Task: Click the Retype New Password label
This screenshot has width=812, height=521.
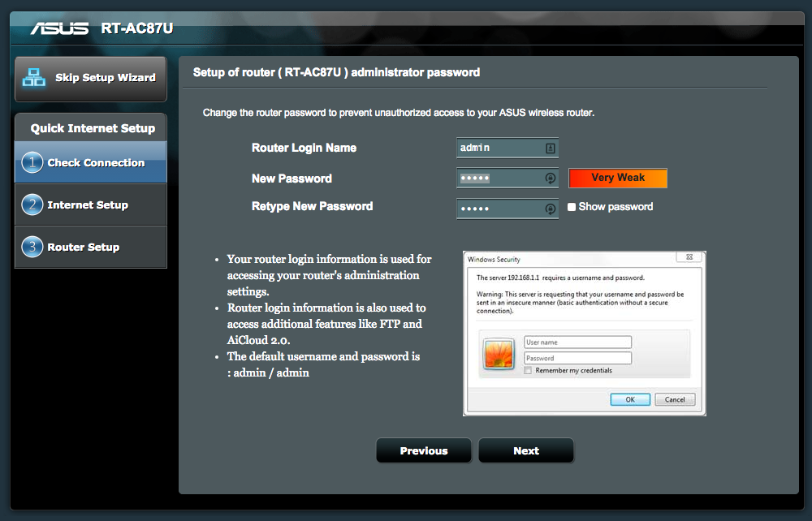Action: pos(313,206)
